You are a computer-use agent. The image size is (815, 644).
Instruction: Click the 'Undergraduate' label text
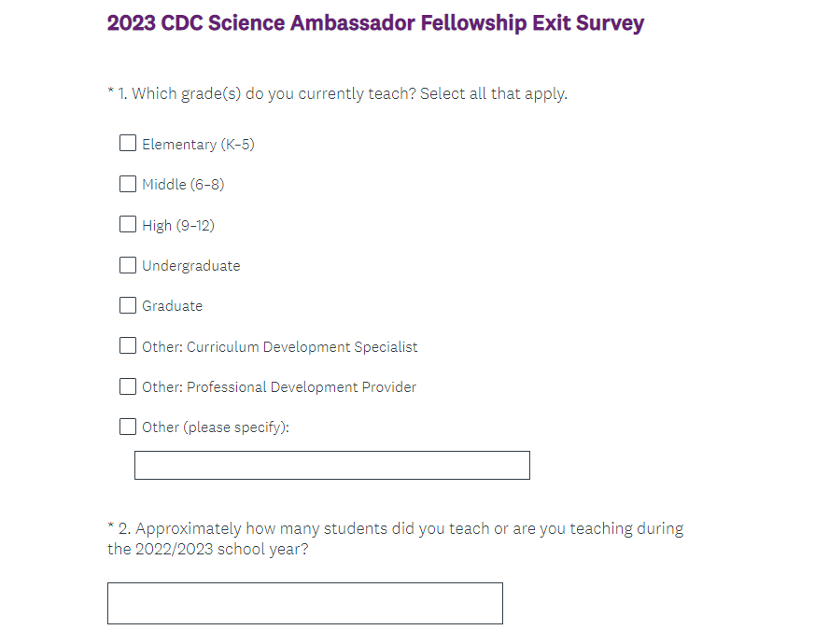point(190,266)
